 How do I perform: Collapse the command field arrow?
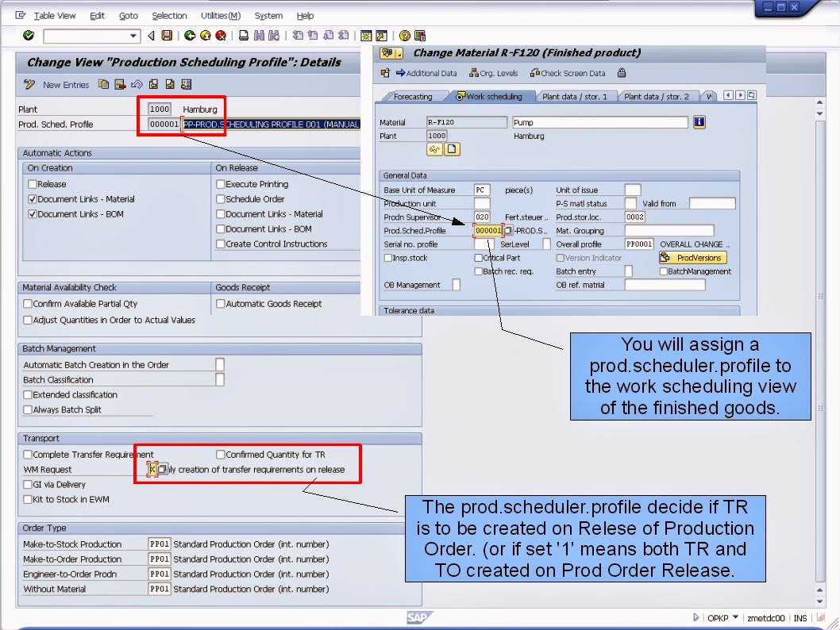(152, 36)
